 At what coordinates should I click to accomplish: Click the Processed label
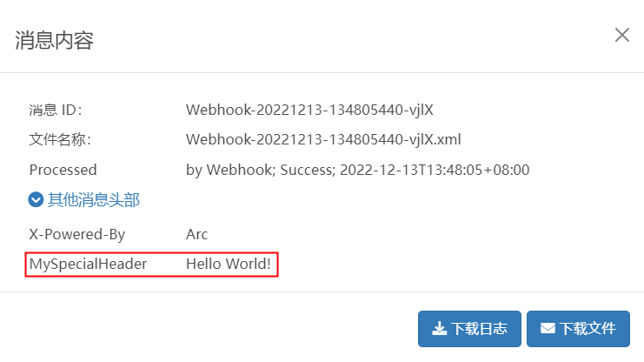point(63,170)
